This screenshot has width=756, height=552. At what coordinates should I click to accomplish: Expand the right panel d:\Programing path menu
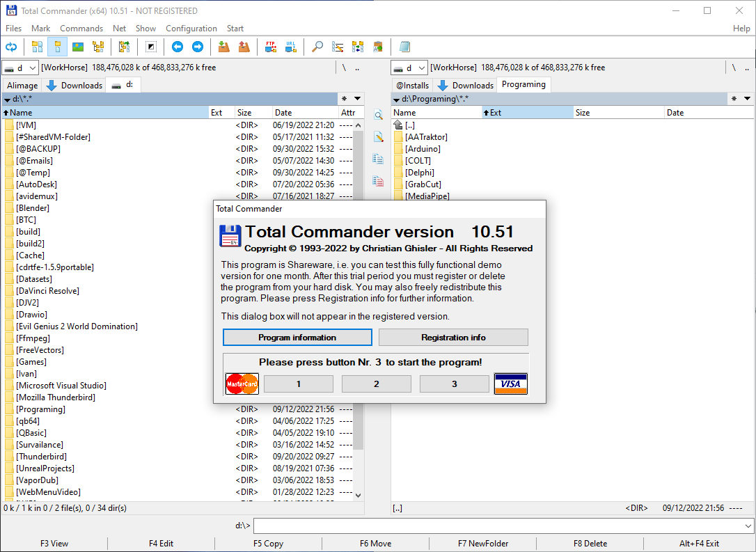coord(396,100)
